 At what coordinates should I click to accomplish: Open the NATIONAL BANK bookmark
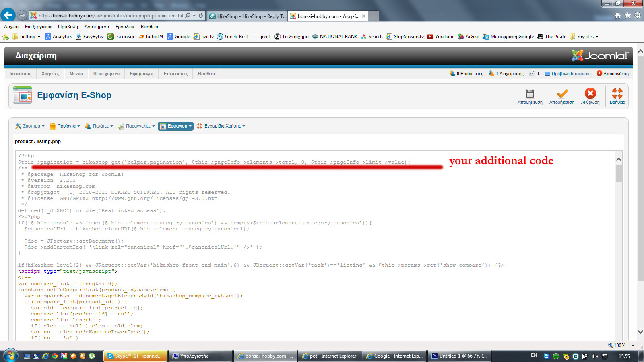(x=335, y=37)
